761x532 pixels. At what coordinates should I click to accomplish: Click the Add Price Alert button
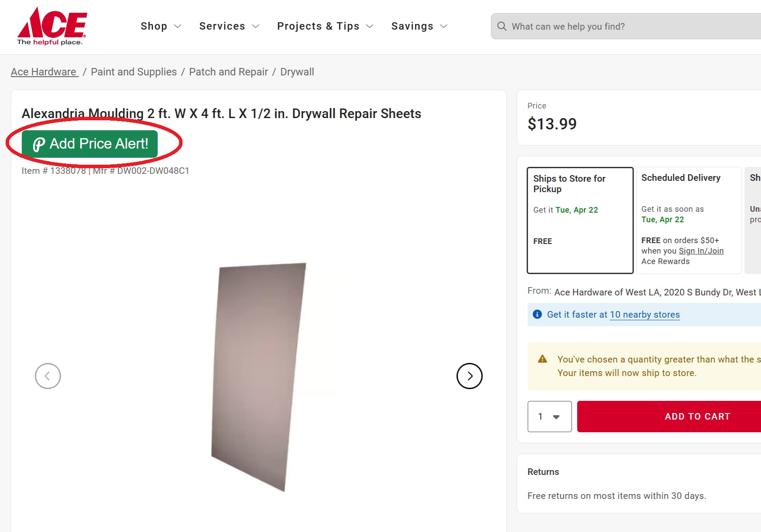[x=89, y=143]
